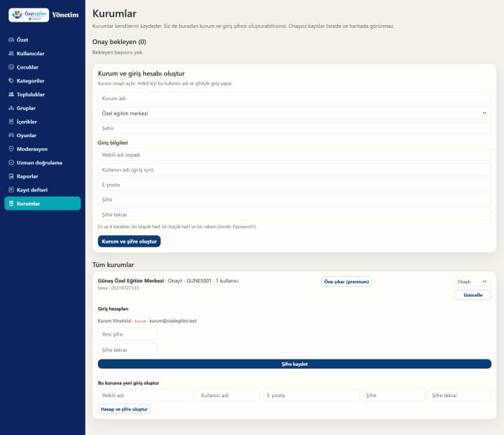Click the Kullanıcılar users icon

point(11,53)
